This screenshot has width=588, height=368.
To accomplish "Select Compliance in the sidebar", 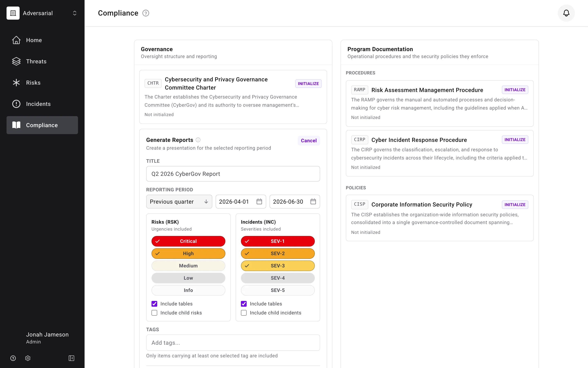I will point(42,125).
